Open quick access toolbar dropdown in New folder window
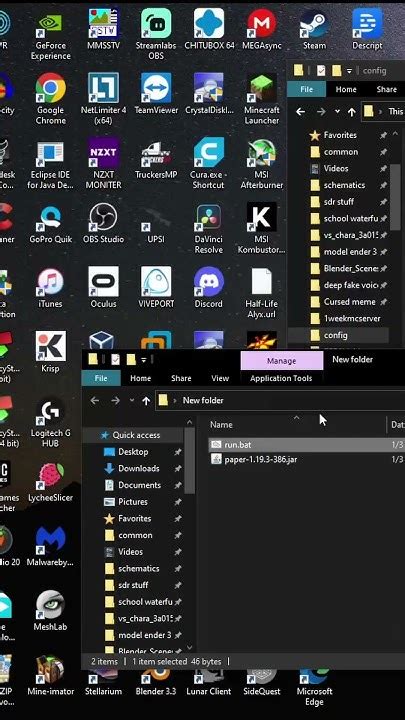This screenshot has height=720, width=405. pos(144,360)
